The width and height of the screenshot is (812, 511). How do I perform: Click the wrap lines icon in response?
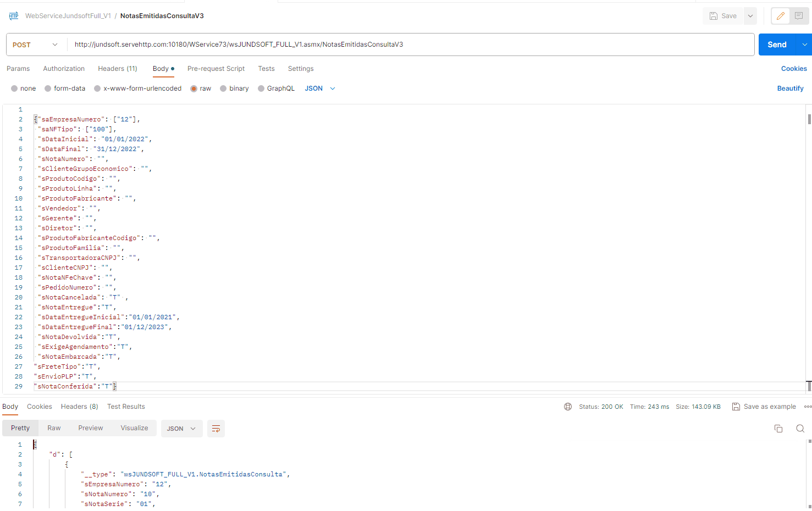tap(216, 429)
